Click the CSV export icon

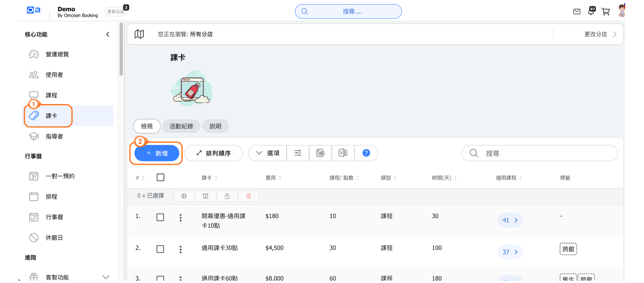(320, 153)
